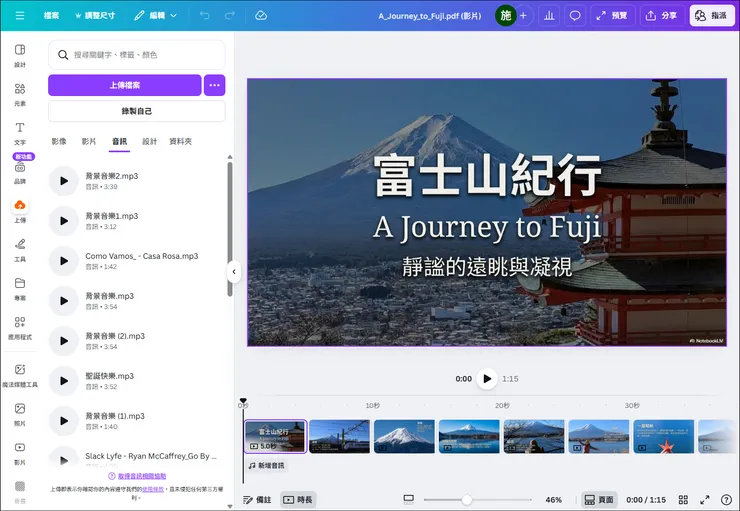Switch to the 影像 tab
This screenshot has height=511, width=740.
click(x=59, y=141)
